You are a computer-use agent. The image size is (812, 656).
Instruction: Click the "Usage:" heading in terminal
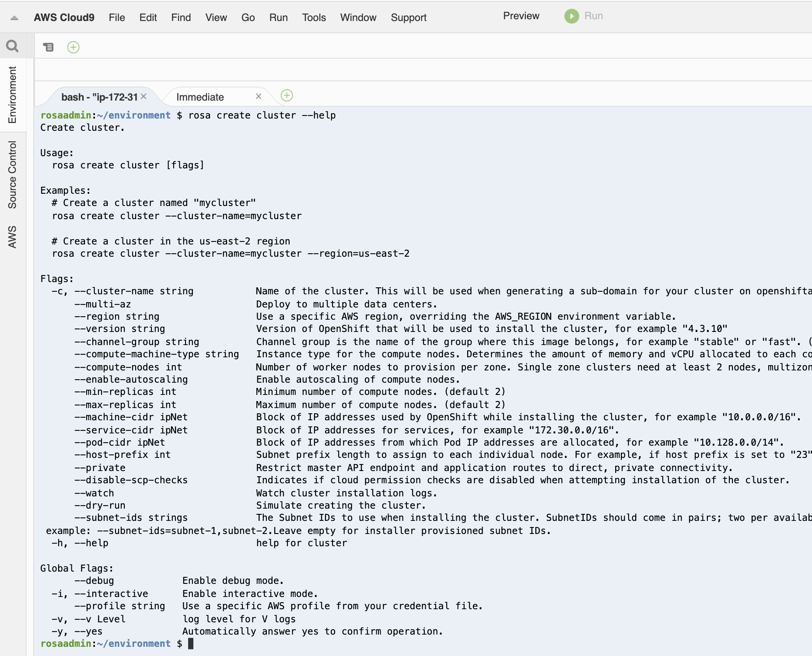click(x=57, y=153)
